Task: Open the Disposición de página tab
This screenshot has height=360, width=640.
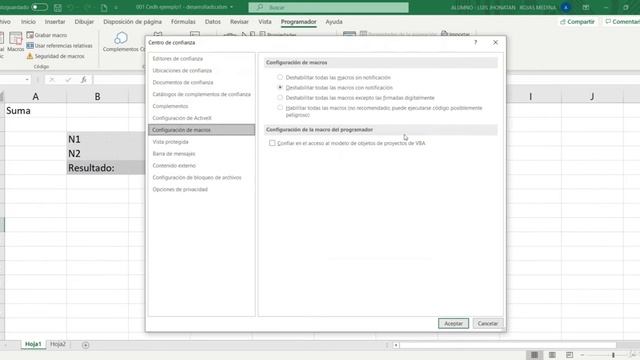Action: [132, 22]
